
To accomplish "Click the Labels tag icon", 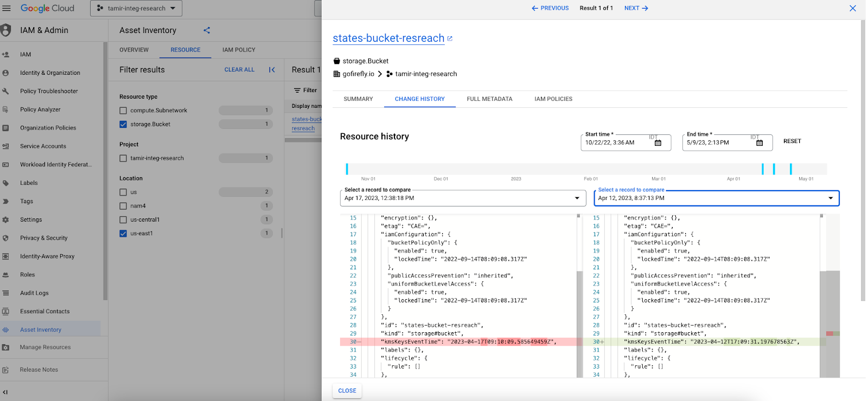I will 5,183.
